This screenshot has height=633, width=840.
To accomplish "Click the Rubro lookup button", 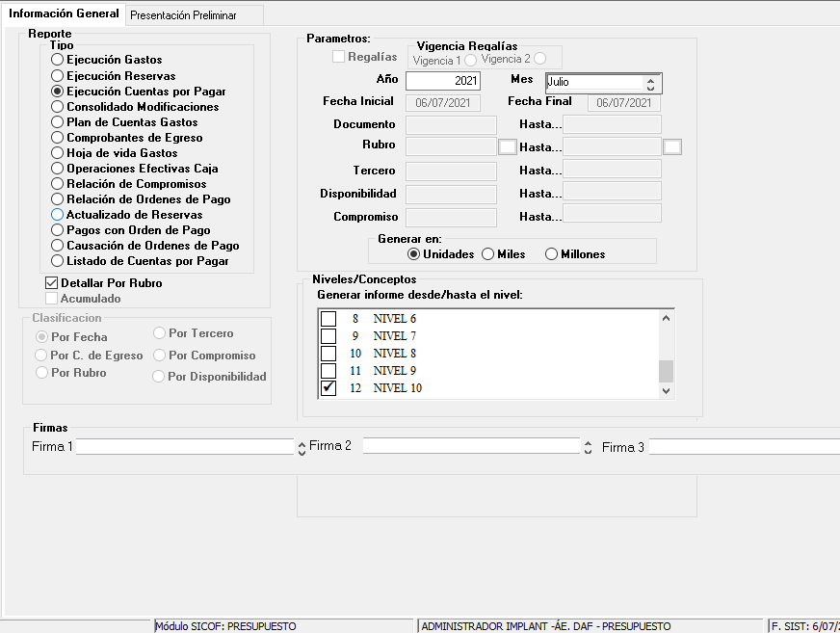I will coord(508,146).
